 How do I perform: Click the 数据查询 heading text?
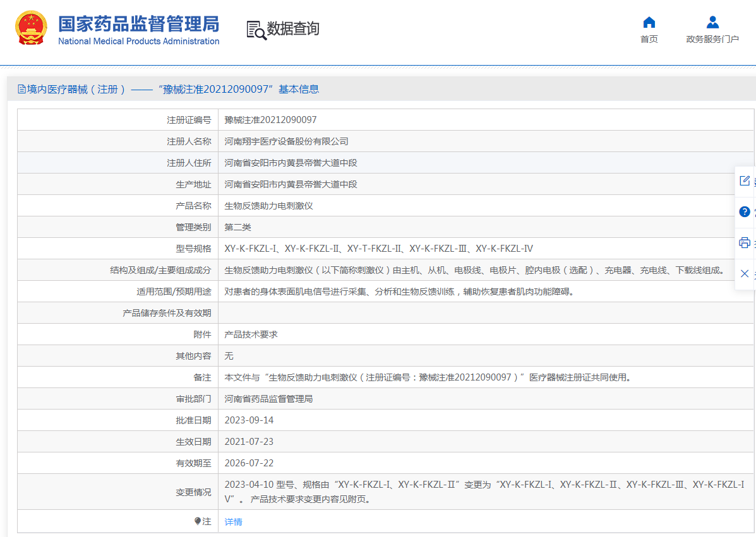click(293, 28)
